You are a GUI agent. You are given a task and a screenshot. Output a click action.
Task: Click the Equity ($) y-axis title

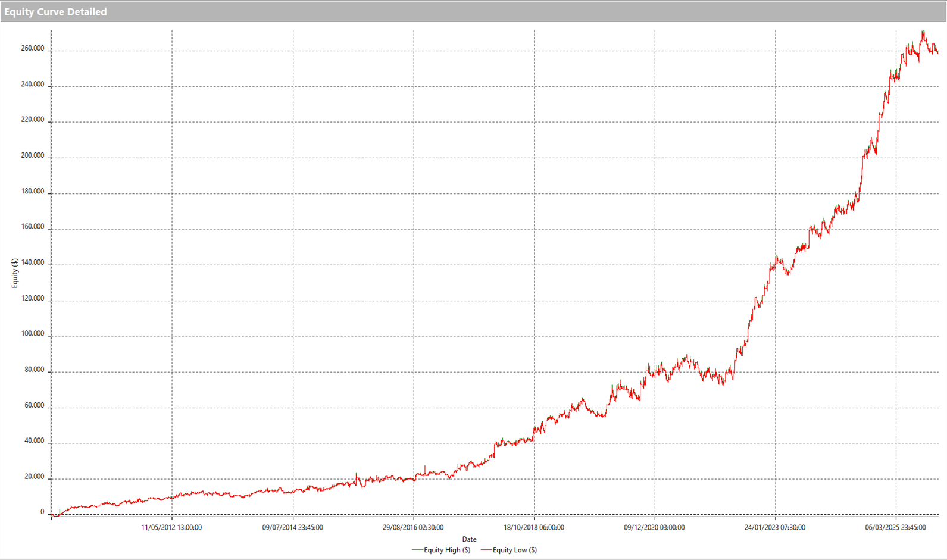15,274
